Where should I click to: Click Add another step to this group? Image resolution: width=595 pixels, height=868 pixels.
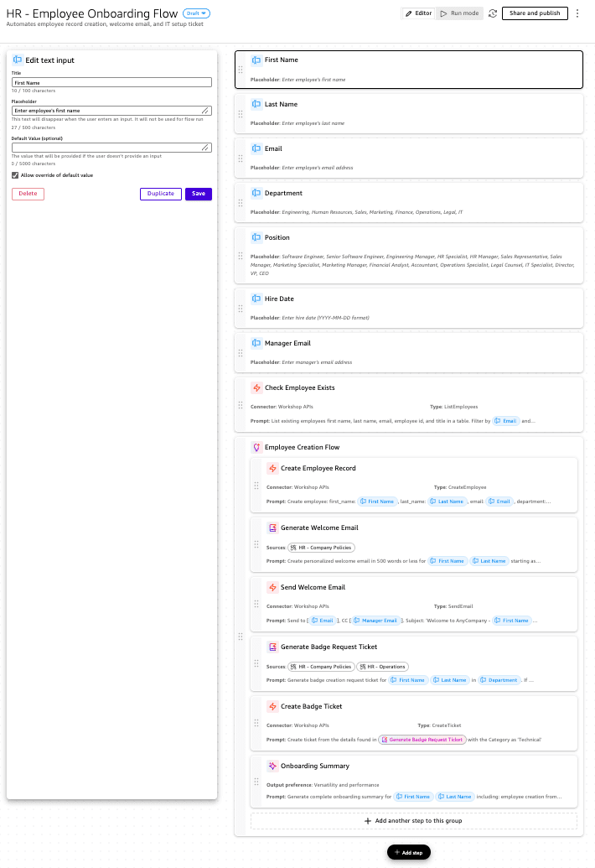point(414,820)
